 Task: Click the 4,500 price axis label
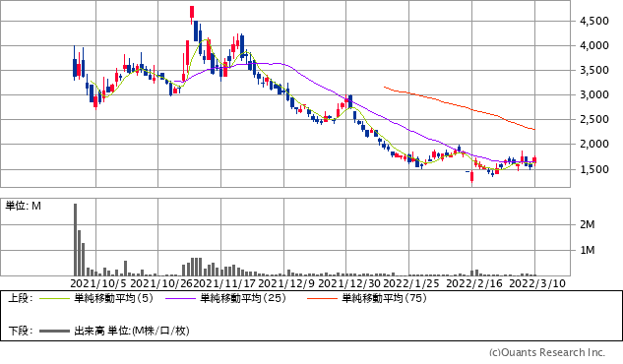594,21
